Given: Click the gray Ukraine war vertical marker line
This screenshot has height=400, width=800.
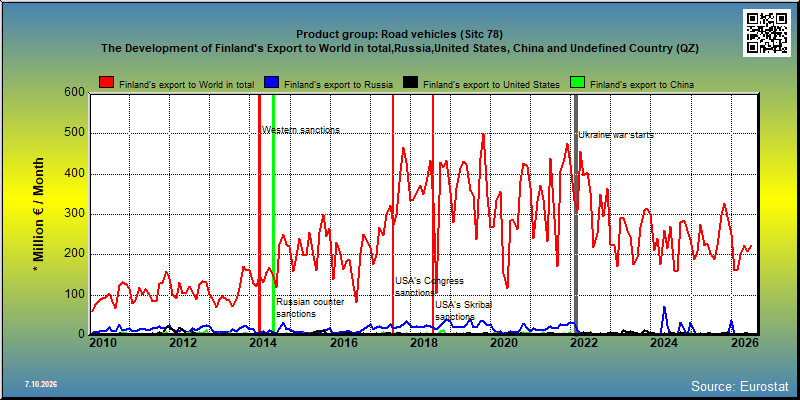Looking at the screenshot, I should coord(576,214).
